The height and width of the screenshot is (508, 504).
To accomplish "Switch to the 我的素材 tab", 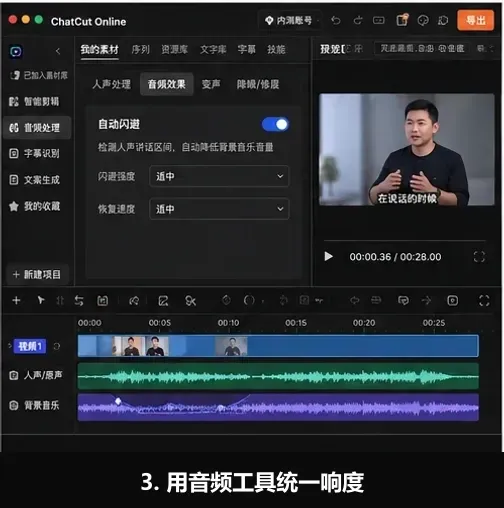I will [99, 50].
